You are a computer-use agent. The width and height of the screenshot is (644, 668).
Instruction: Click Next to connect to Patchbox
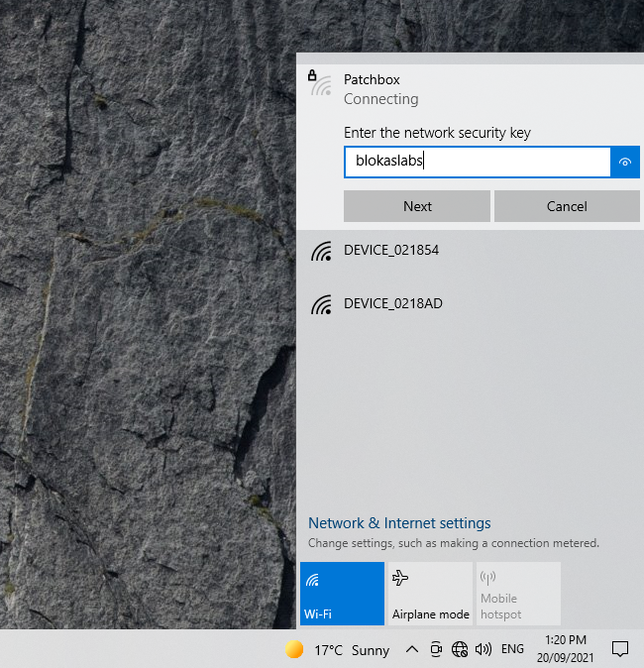[x=416, y=206]
